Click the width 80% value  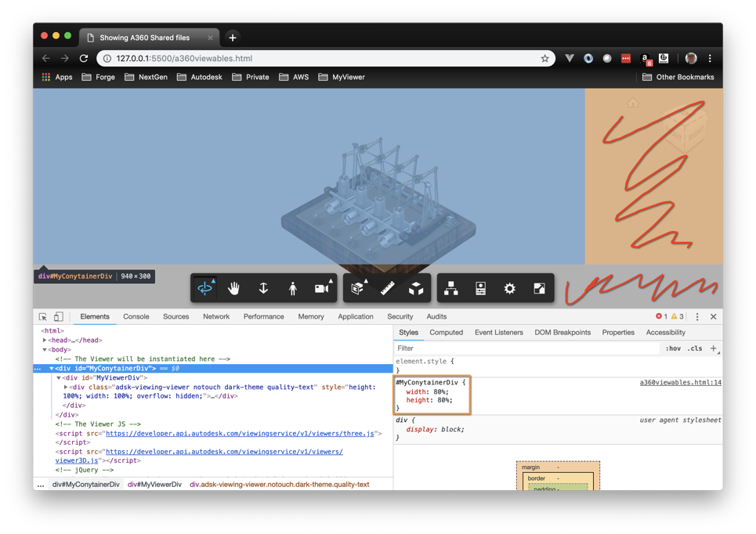pyautogui.click(x=441, y=391)
